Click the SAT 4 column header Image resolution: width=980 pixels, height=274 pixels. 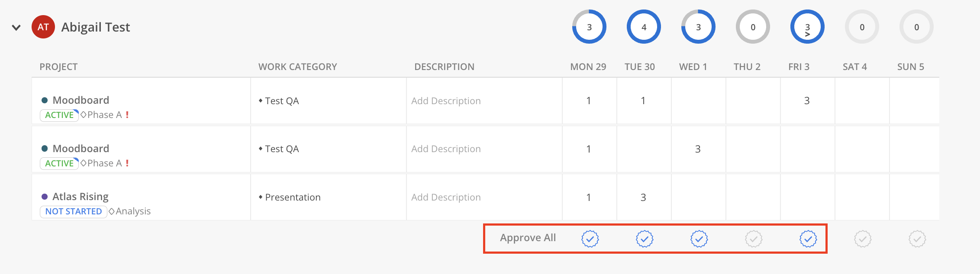[x=854, y=67]
